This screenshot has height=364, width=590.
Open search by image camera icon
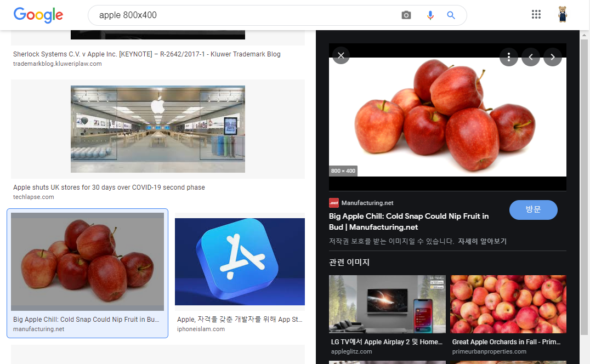(x=406, y=15)
